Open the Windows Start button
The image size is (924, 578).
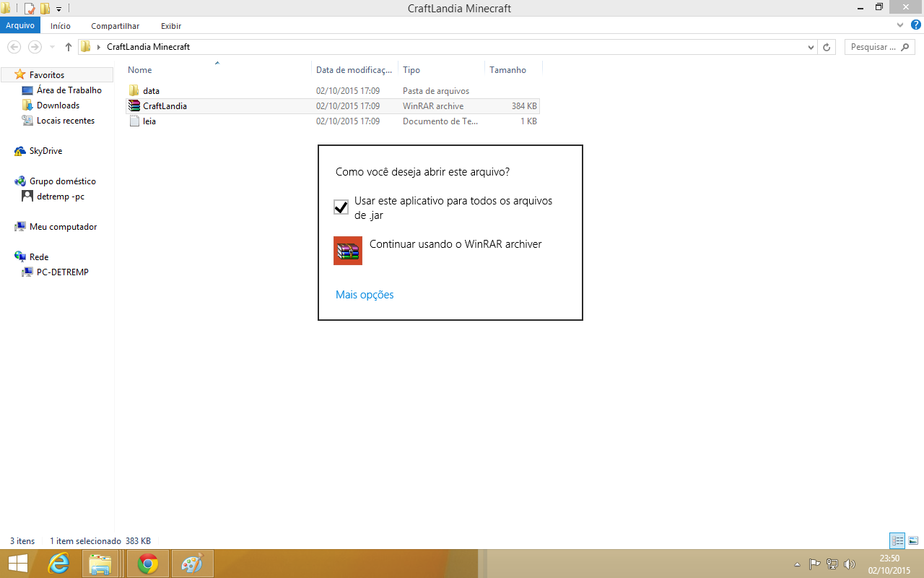(x=19, y=564)
